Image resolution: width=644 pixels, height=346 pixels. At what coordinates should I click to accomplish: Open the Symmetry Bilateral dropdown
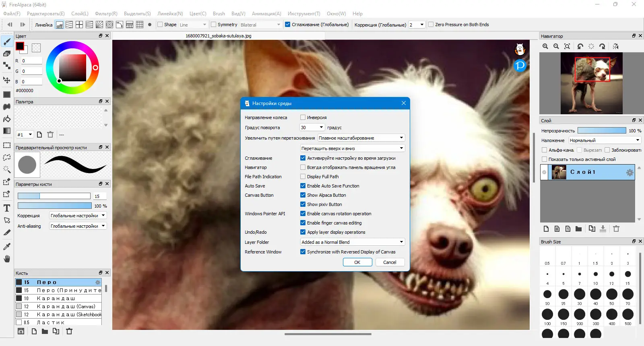260,25
